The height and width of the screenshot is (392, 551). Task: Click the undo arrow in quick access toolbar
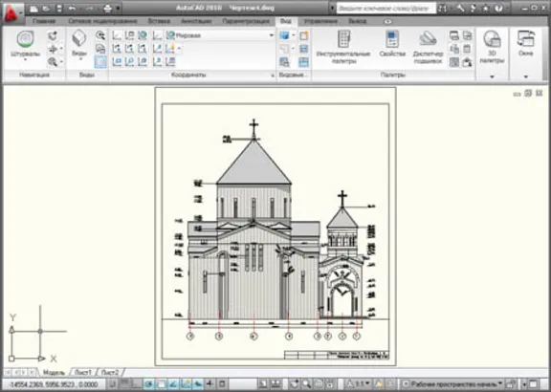[73, 8]
